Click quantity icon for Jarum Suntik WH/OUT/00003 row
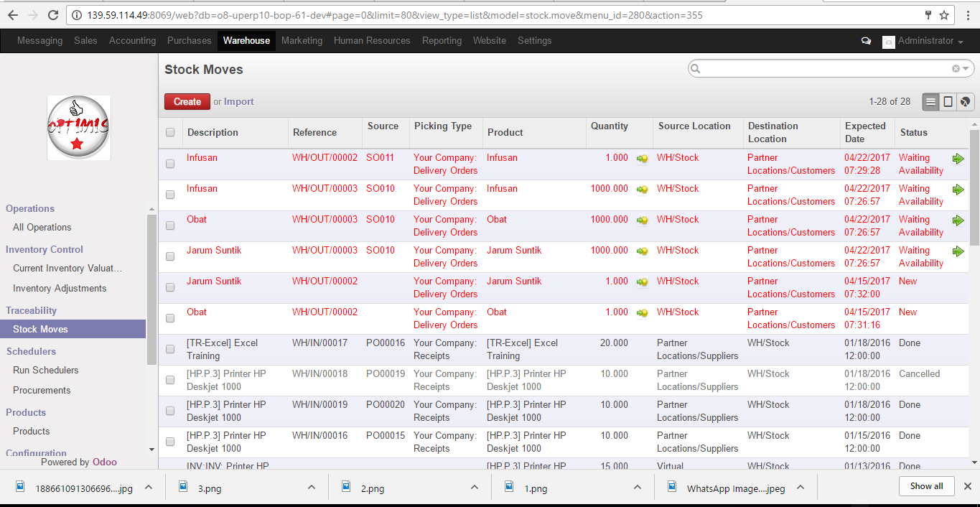The image size is (980, 507). point(642,251)
